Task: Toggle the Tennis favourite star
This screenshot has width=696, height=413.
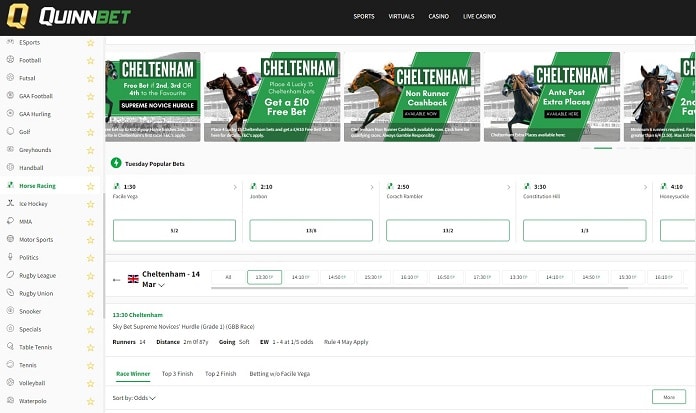Action: (x=91, y=365)
